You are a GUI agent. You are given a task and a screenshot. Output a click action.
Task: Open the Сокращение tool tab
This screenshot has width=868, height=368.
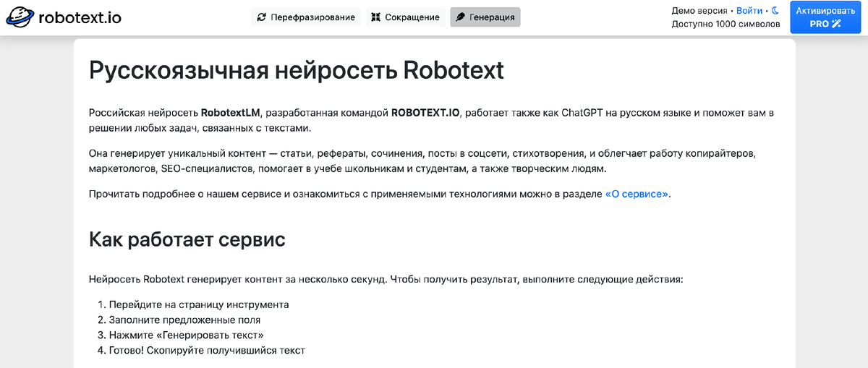click(x=405, y=17)
